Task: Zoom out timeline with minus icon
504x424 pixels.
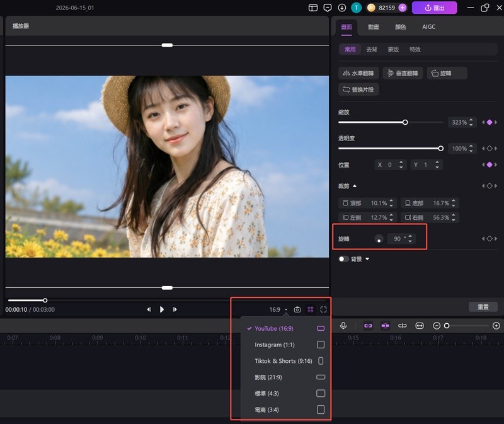Action: [x=436, y=326]
